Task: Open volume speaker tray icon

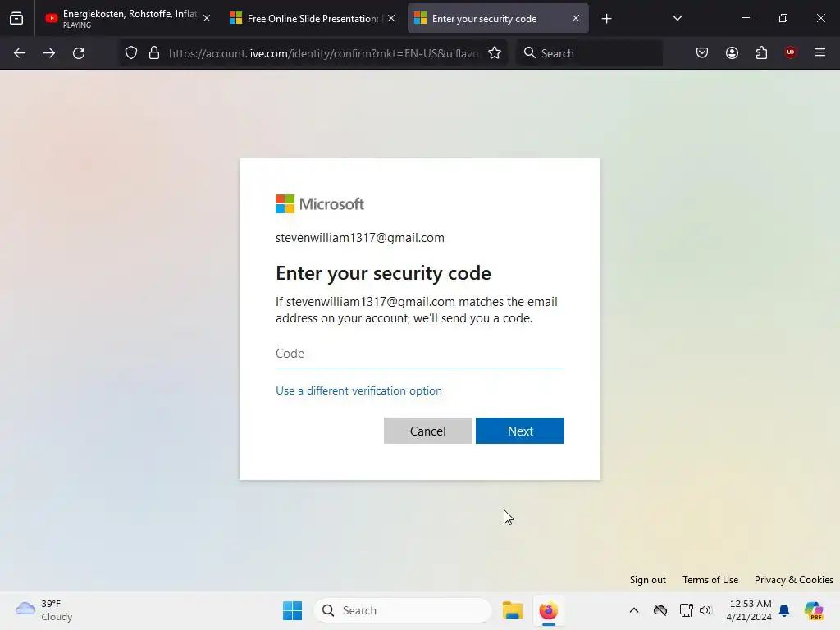Action: (705, 610)
